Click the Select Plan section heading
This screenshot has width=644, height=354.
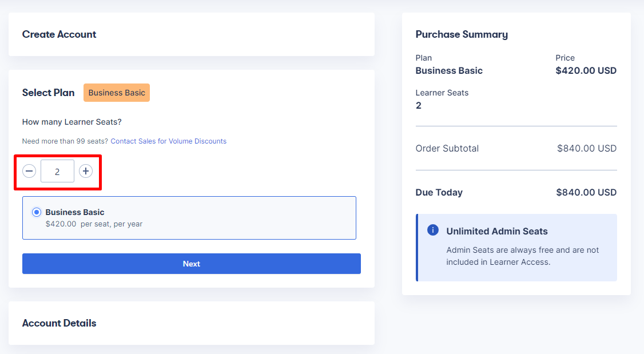pyautogui.click(x=49, y=93)
